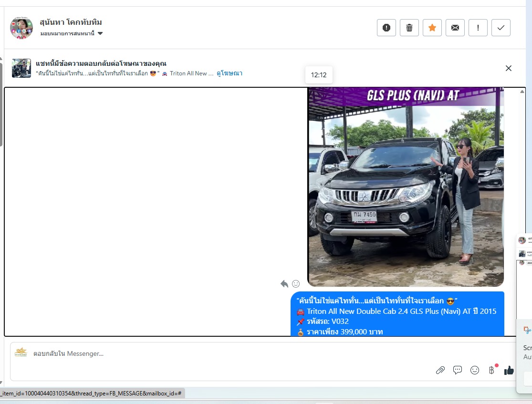Open the baht payment request icon

click(491, 370)
